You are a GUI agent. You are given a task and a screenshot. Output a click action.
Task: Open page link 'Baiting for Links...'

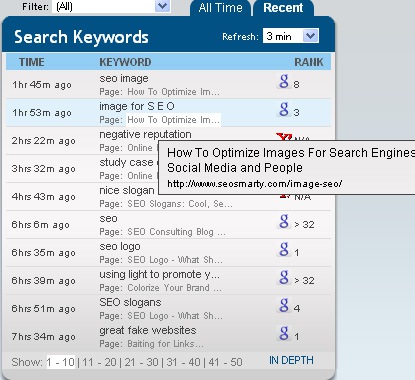point(165,344)
